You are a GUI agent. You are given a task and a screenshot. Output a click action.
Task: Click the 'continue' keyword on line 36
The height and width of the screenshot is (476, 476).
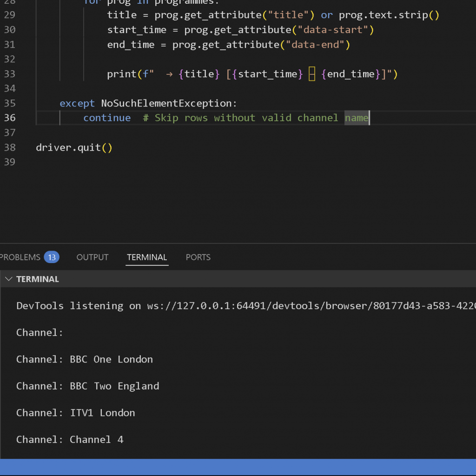pyautogui.click(x=107, y=118)
